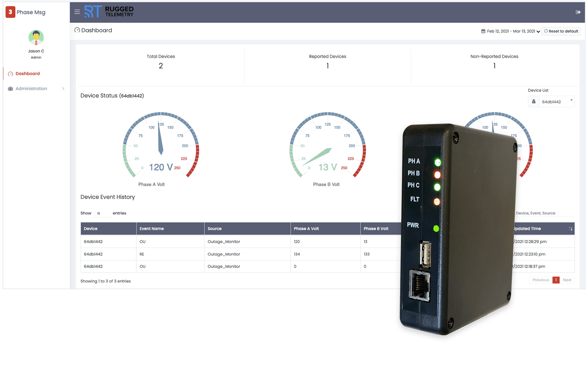Screen dimensions: 588x366
Task: Select Dashboard in the sidebar
Action: tap(27, 74)
